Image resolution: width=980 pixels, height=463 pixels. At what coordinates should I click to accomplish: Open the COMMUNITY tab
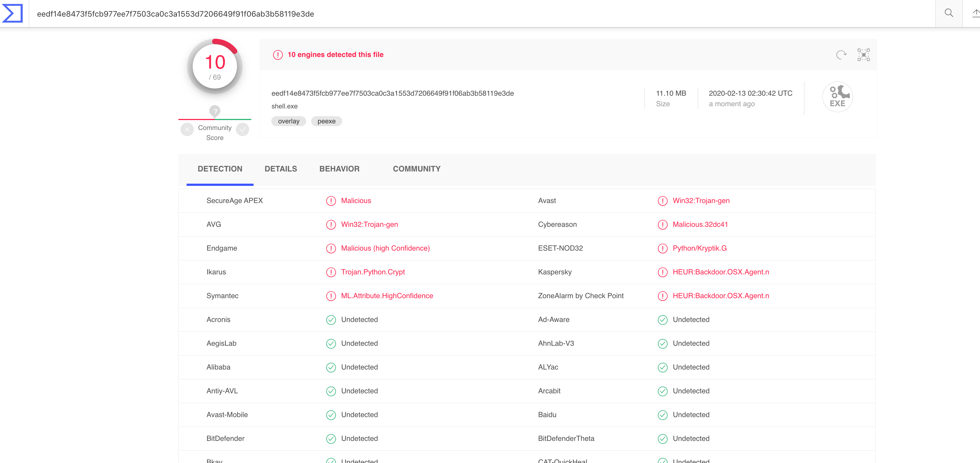click(417, 169)
